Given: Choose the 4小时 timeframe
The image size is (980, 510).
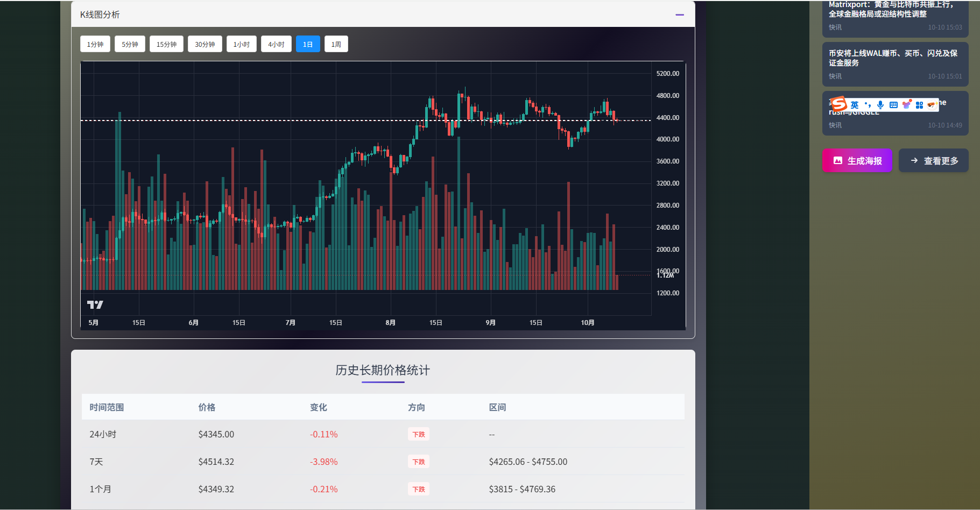Looking at the screenshot, I should [x=276, y=44].
